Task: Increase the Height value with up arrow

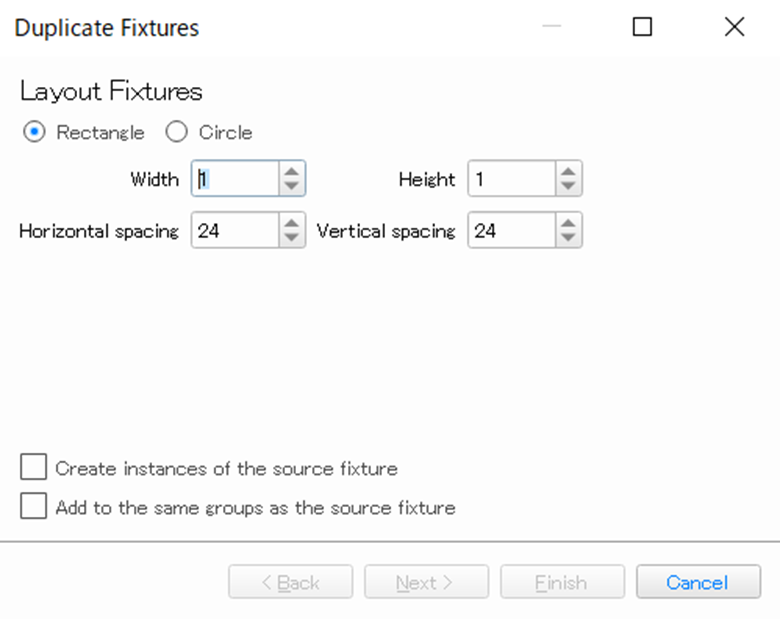Action: coord(568,172)
